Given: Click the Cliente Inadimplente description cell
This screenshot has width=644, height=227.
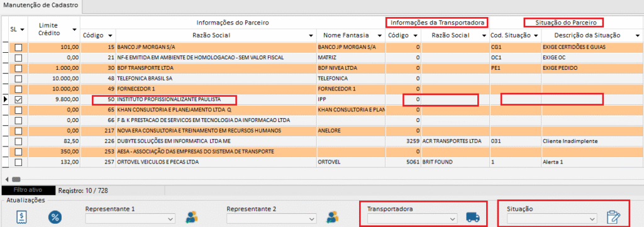Looking at the screenshot, I should [591, 141].
